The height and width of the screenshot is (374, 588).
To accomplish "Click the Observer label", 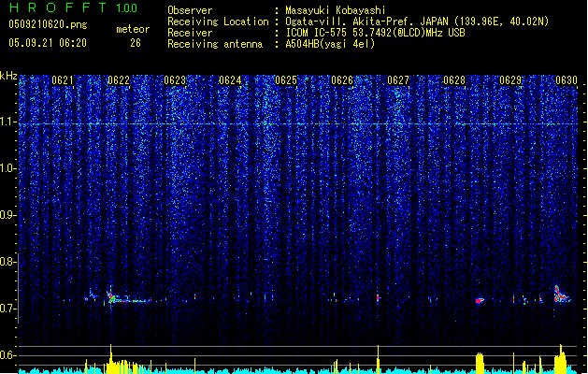I will (x=190, y=10).
